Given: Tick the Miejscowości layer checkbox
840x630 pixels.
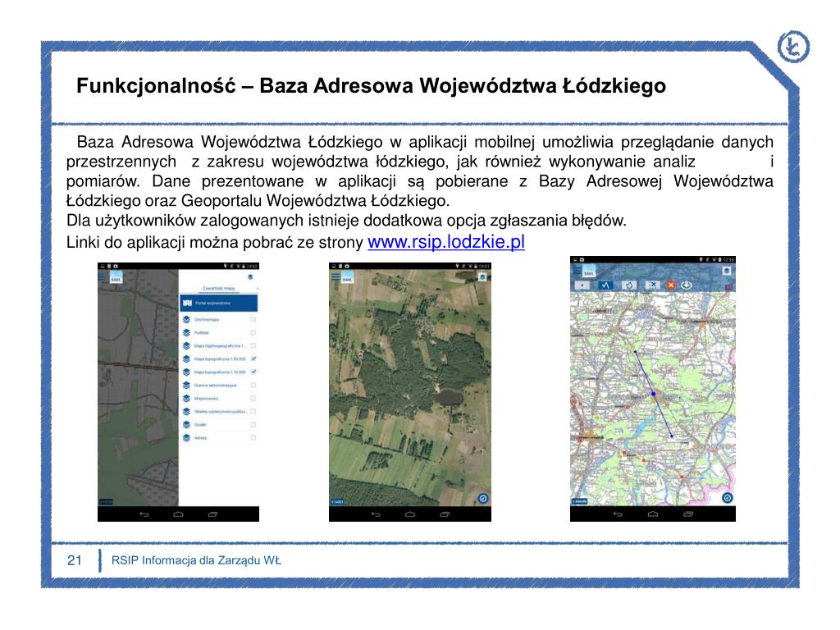Looking at the screenshot, I should pos(253,398).
